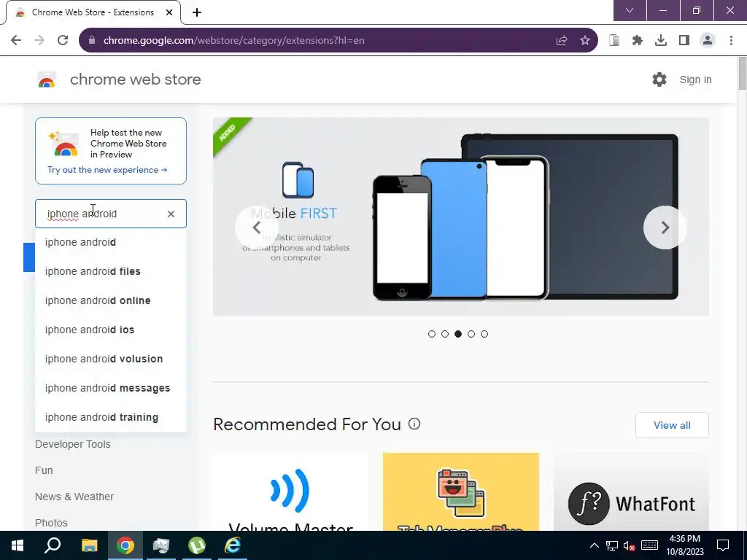Select suggestion 'iphone android'

click(111, 242)
